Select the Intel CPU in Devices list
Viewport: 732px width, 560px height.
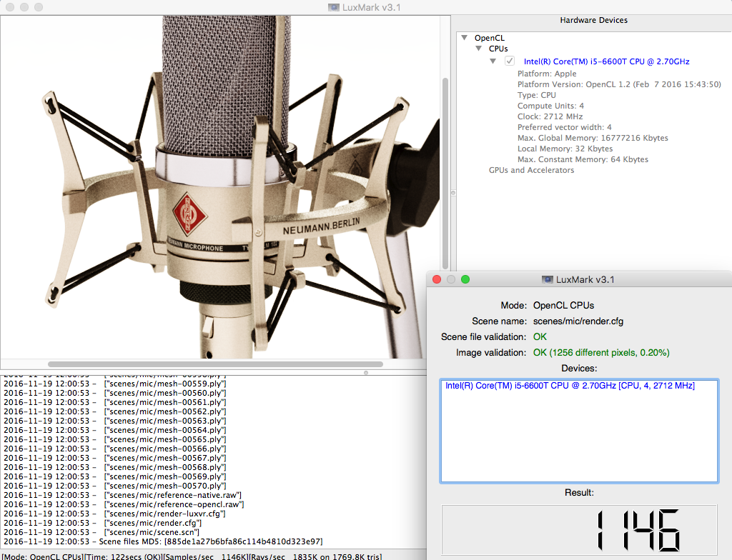point(570,386)
